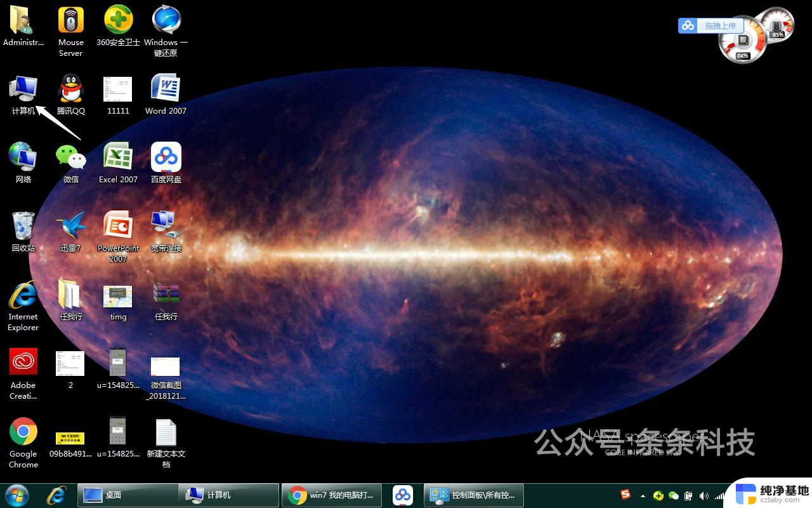Viewport: 812px width, 508px height.
Task: Click Sogou input method tray icon
Action: [626, 495]
